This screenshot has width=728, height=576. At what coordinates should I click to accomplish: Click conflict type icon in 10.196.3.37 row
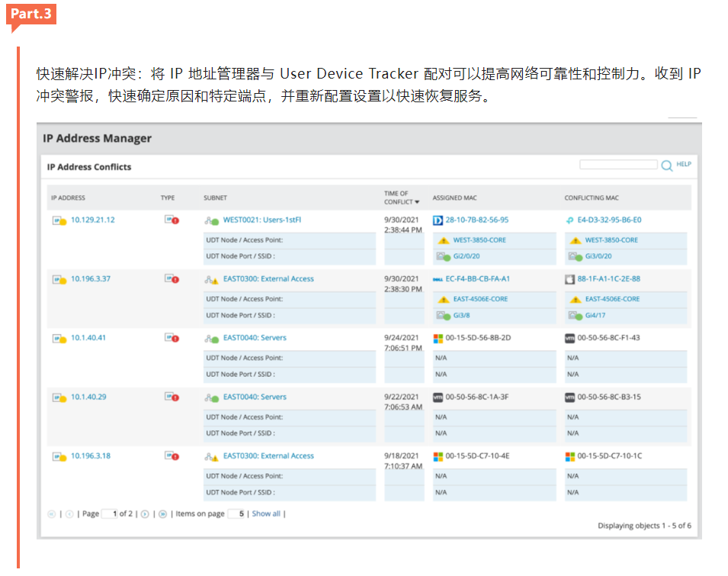point(172,278)
